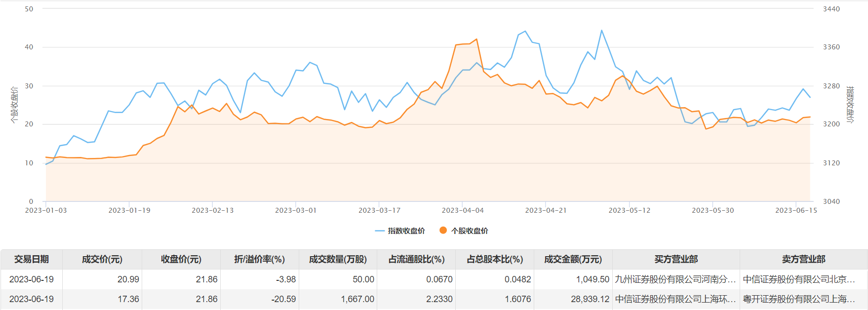Image resolution: width=868 pixels, height=310 pixels.
Task: Click the 3360 right axis value
Action: click(x=831, y=47)
